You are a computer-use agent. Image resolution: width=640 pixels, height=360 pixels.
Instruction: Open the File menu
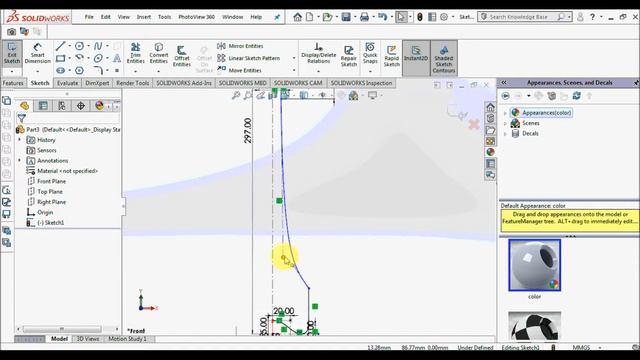click(89, 17)
